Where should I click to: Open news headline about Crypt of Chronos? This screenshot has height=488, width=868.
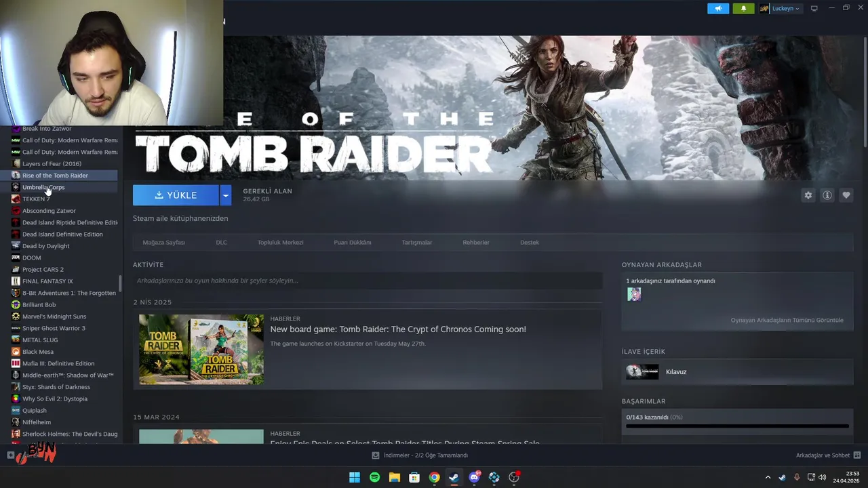[398, 329]
